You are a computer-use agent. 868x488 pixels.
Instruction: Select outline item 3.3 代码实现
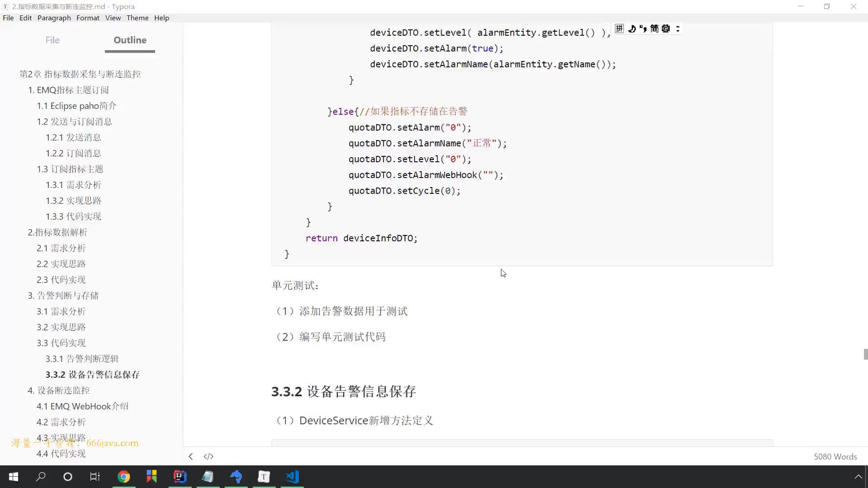pos(61,343)
